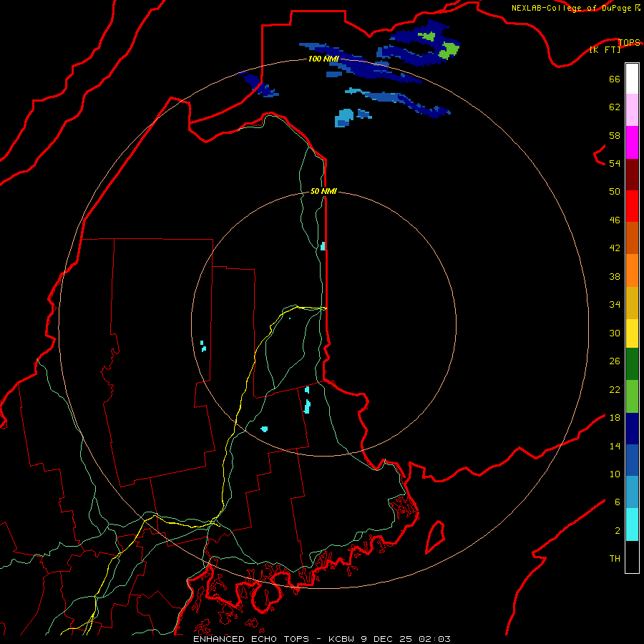The image size is (644, 644).
Task: Click the legend value '58'
Action: pyautogui.click(x=615, y=135)
